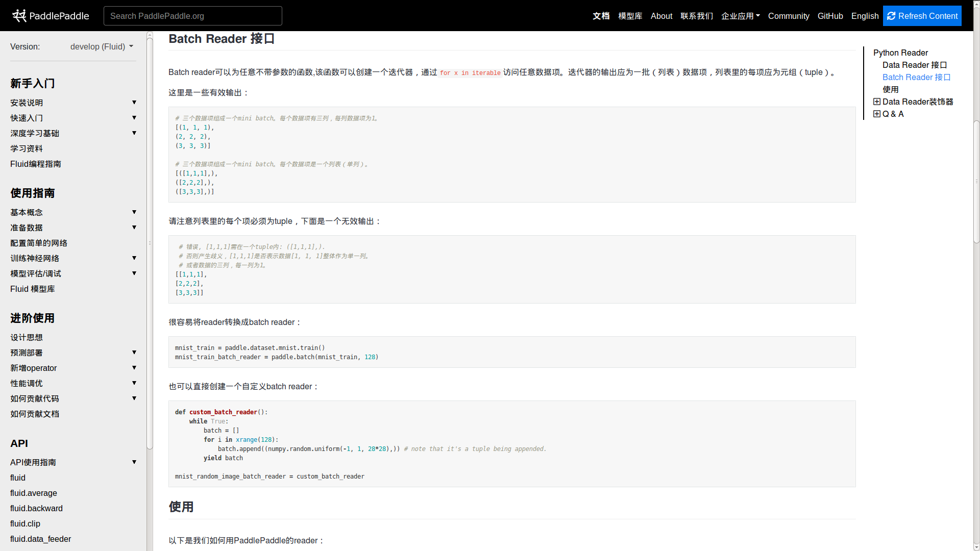Viewport: 980px width, 551px height.
Task: Go to Batch Reader 接口 outline link
Action: (x=916, y=77)
